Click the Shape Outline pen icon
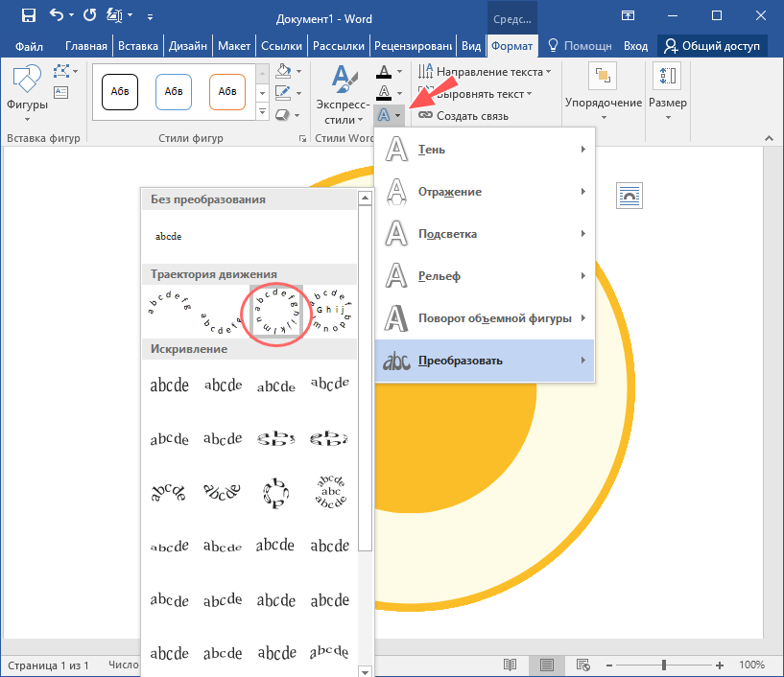The width and height of the screenshot is (784, 677). pyautogui.click(x=283, y=92)
